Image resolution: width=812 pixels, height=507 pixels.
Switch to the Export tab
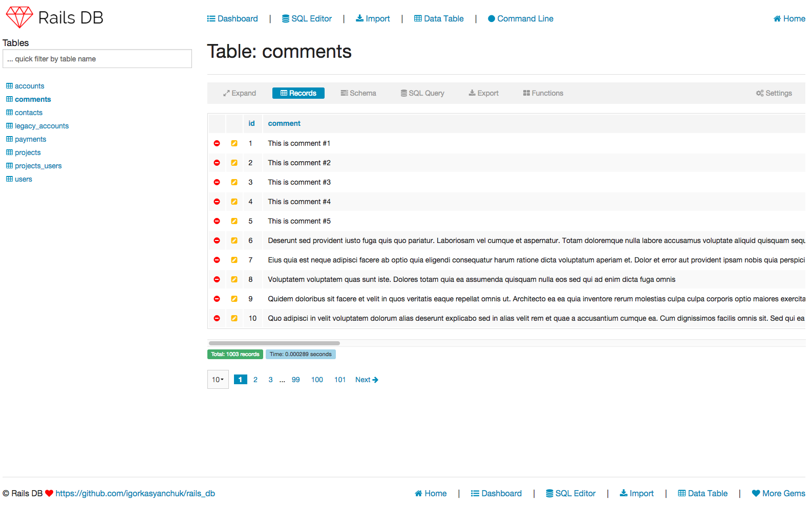click(x=484, y=93)
